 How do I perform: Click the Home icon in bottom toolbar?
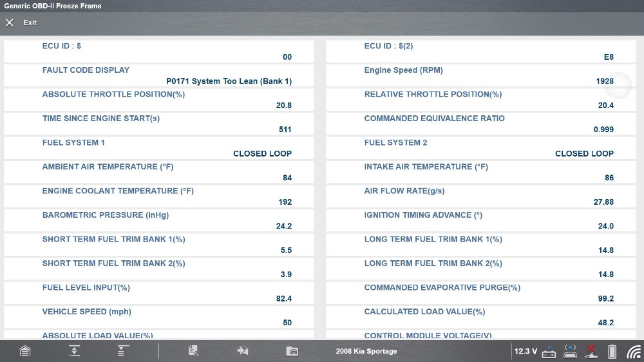tap(24, 351)
